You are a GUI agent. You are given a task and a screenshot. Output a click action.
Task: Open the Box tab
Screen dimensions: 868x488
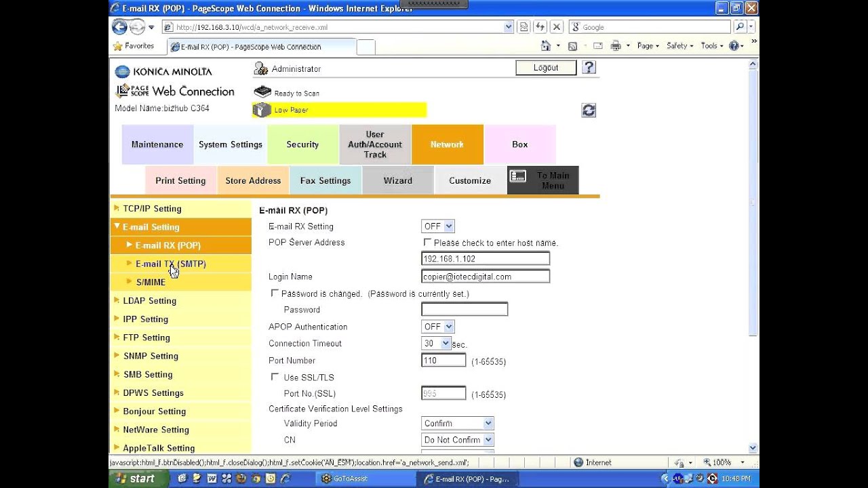coord(520,144)
